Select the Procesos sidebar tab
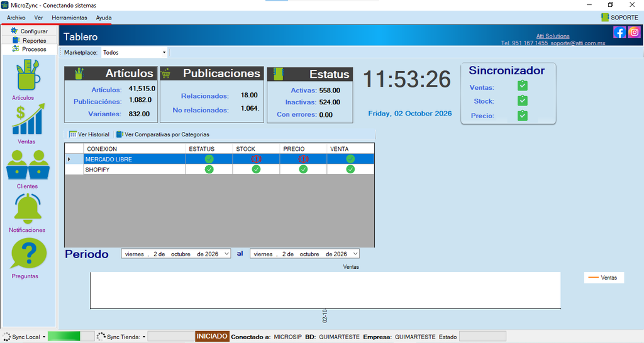The width and height of the screenshot is (644, 343). click(x=29, y=49)
